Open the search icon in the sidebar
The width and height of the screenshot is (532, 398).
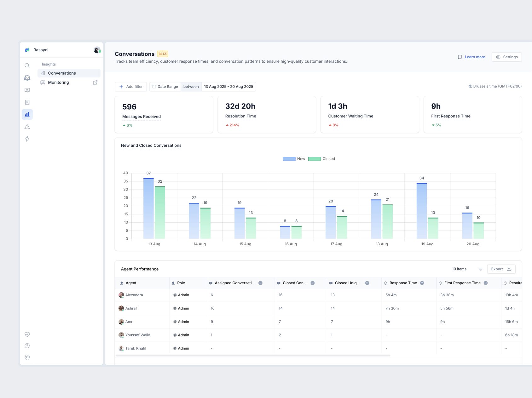coord(27,65)
